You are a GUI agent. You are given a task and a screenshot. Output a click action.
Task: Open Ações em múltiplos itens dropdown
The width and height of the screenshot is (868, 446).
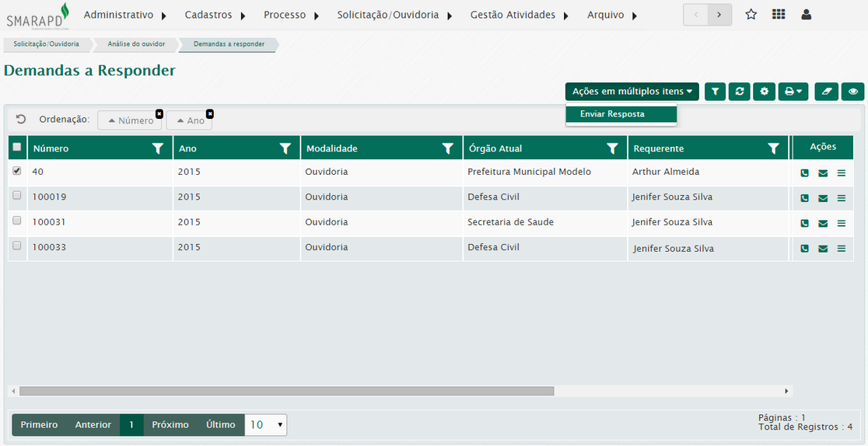pyautogui.click(x=632, y=92)
